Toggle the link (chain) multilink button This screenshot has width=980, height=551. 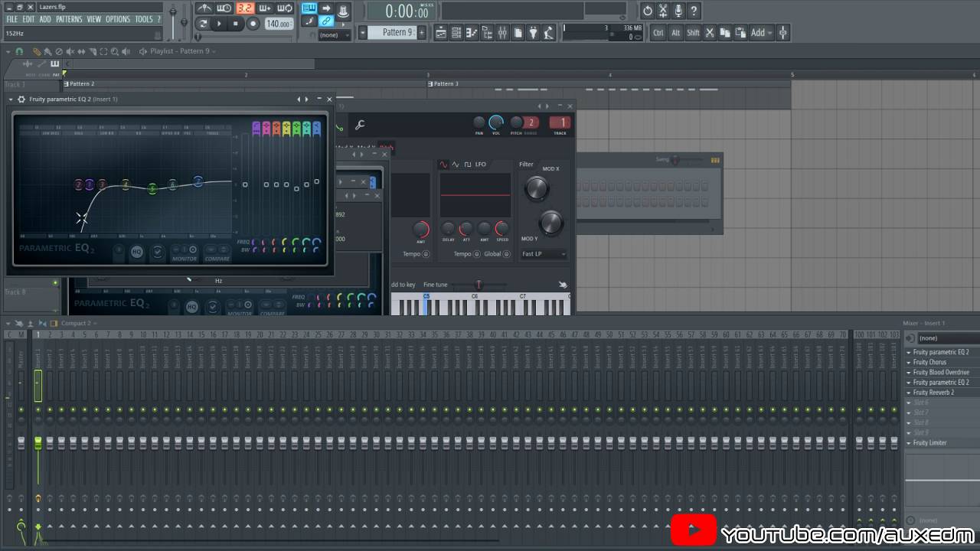[x=326, y=21]
